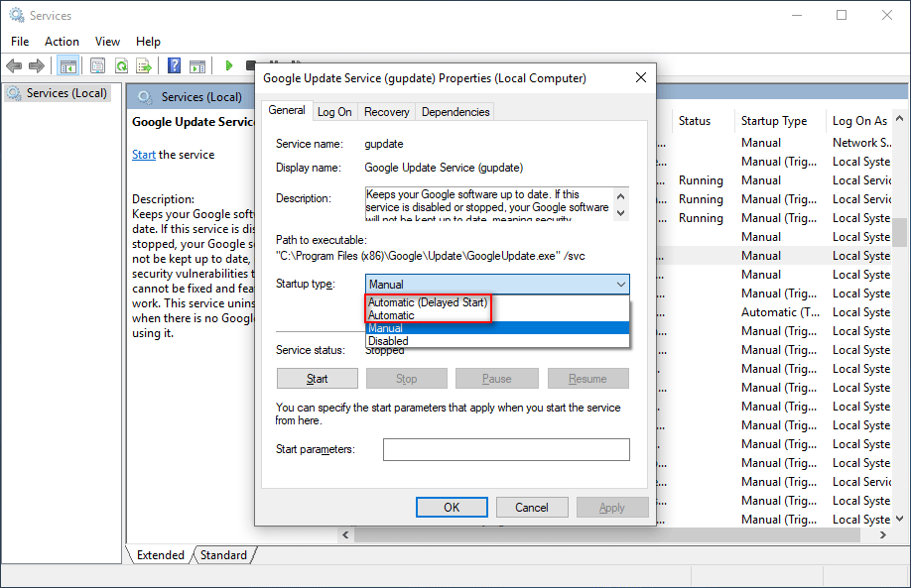Image resolution: width=911 pixels, height=588 pixels.
Task: Click the 'Network S..' log on cell
Action: 862,142
